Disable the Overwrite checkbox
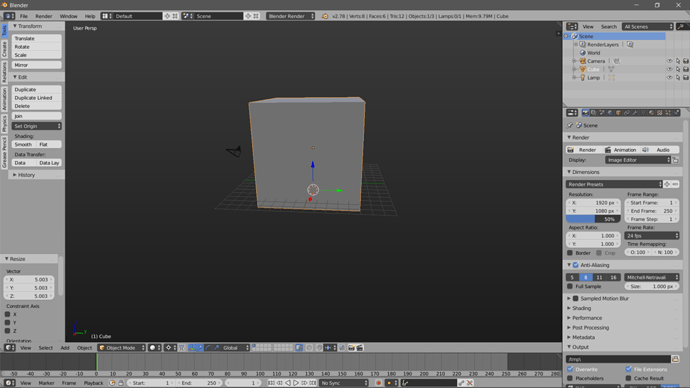The height and width of the screenshot is (388, 690). (570, 369)
